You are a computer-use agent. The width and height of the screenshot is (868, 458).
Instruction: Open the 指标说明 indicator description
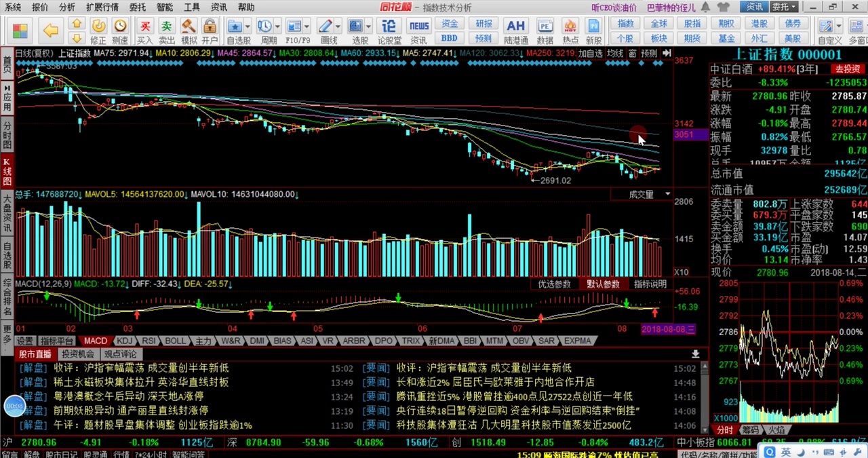(x=650, y=284)
